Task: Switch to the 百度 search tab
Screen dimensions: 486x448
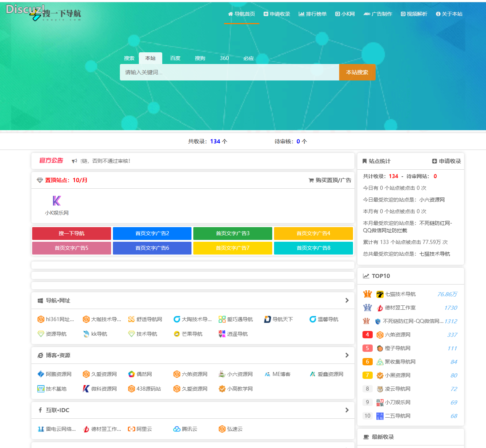Action: pos(175,58)
